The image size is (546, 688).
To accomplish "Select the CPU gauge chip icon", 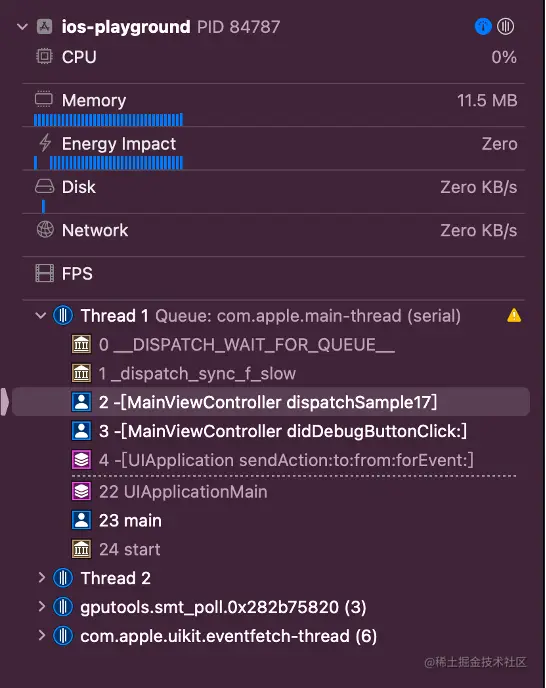I will tap(44, 57).
